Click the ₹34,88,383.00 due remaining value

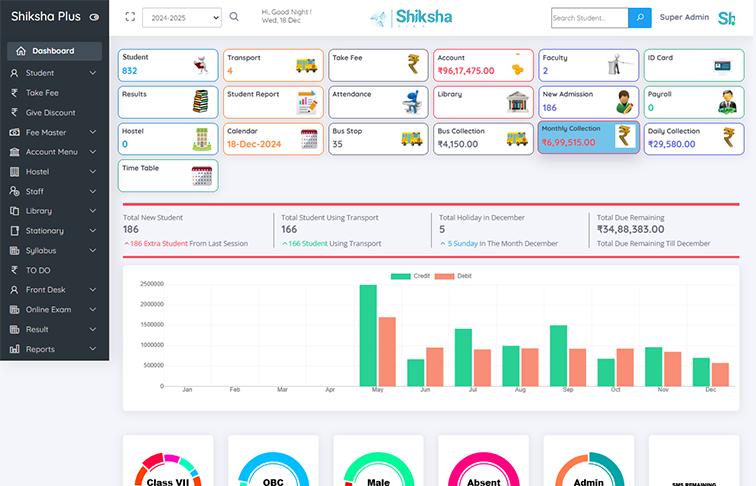point(631,230)
